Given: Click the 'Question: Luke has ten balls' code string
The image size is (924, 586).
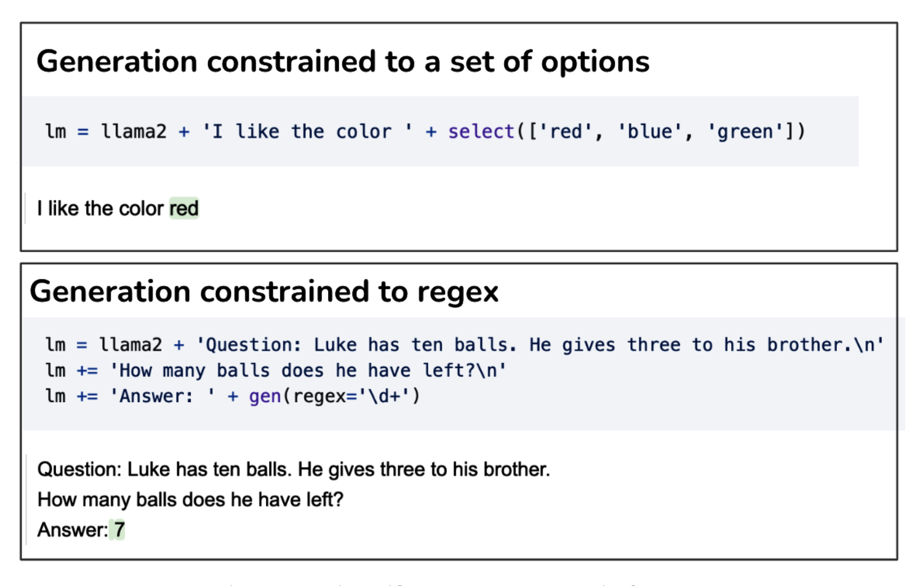Looking at the screenshot, I should (540, 345).
